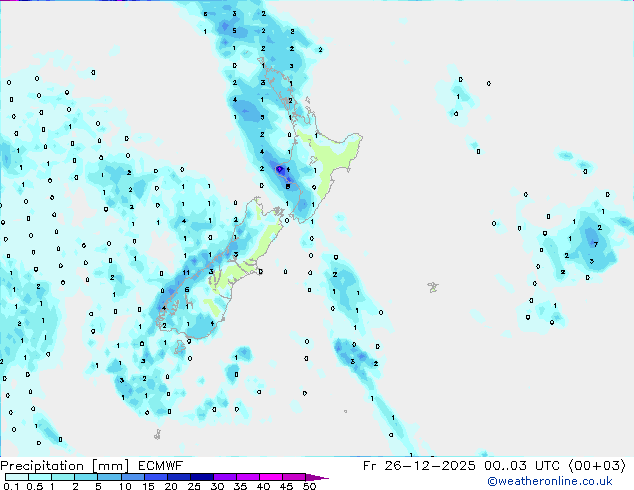Select the 1–2 mm legend color segment

coord(63,477)
